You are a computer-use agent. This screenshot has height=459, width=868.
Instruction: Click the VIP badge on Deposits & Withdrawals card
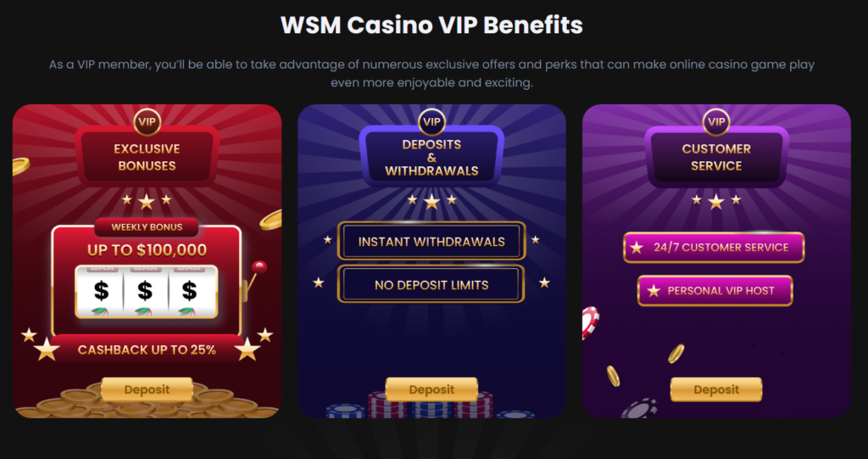tap(431, 122)
